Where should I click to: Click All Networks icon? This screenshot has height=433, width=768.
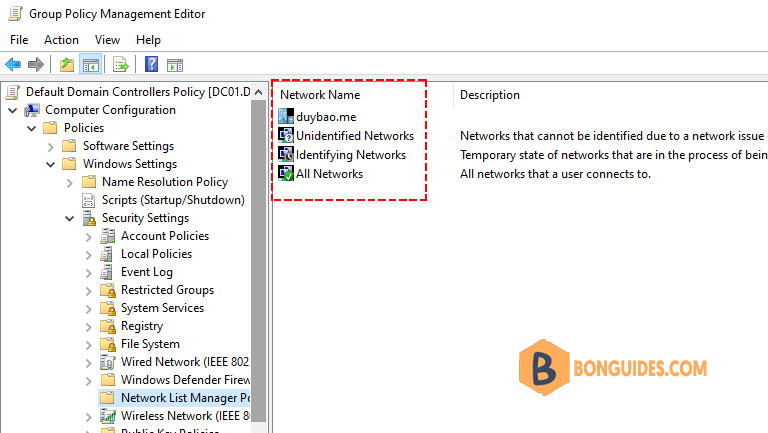pyautogui.click(x=286, y=173)
